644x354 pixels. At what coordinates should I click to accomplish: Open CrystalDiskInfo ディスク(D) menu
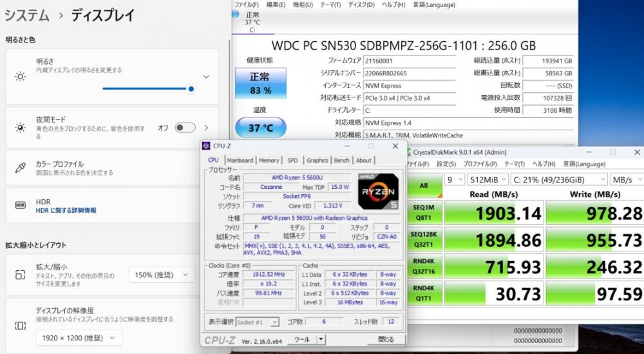(x=361, y=5)
